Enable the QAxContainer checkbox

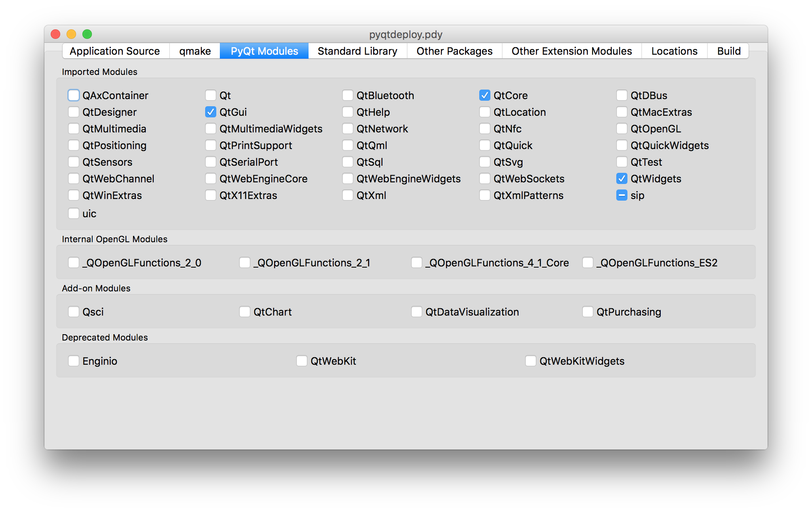(74, 96)
